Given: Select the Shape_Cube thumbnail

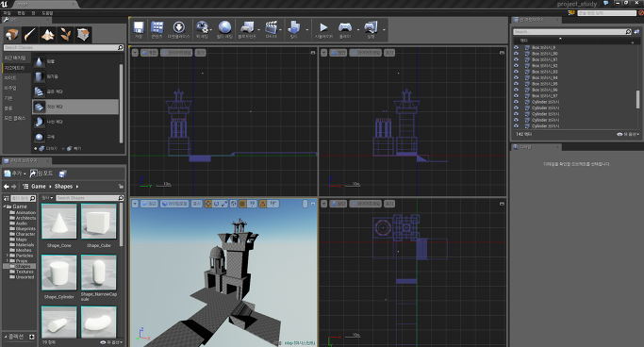Looking at the screenshot, I should coord(99,222).
